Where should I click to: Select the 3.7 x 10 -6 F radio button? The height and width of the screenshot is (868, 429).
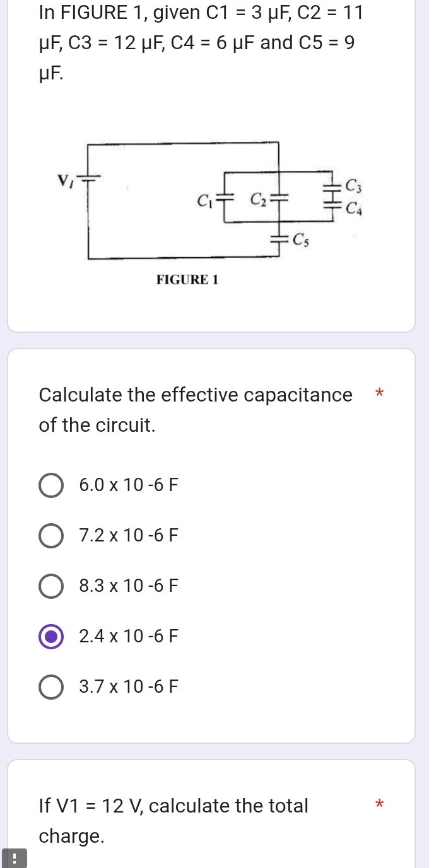point(51,686)
